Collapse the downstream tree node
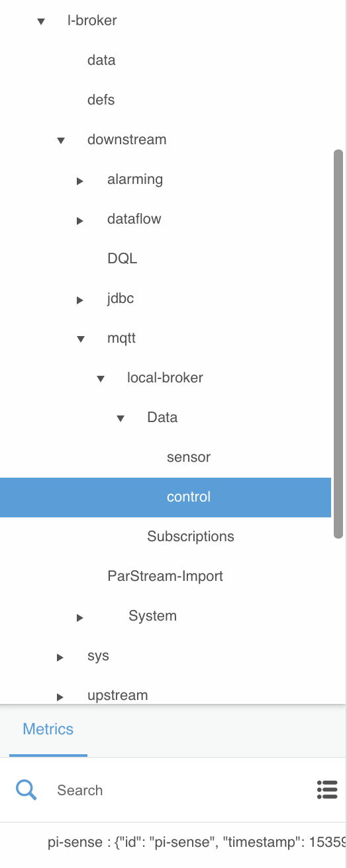This screenshot has width=347, height=868. coord(61,140)
